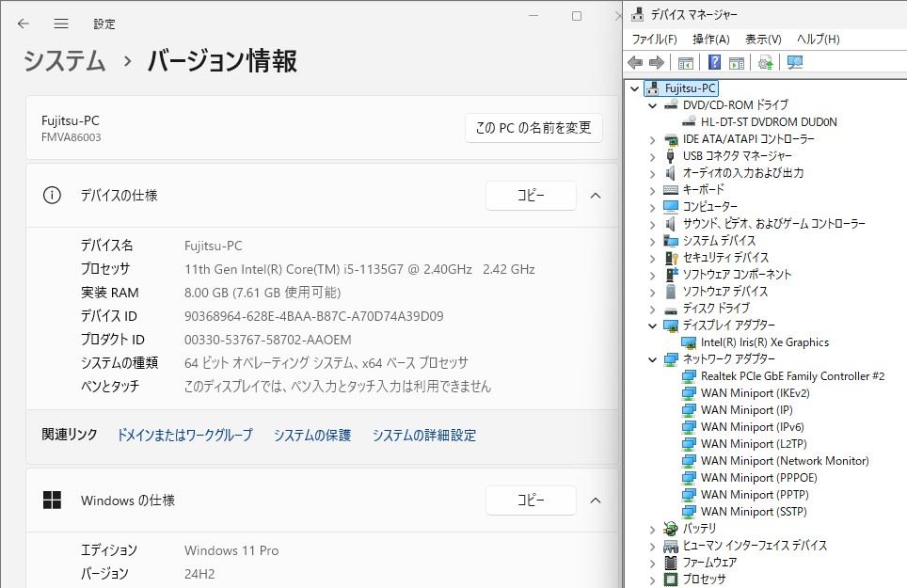Click forward arrow in Device Manager toolbar

(657, 62)
